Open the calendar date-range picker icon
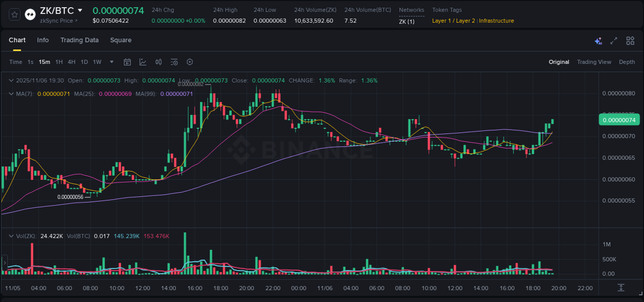This screenshot has width=644, height=302. (127, 62)
